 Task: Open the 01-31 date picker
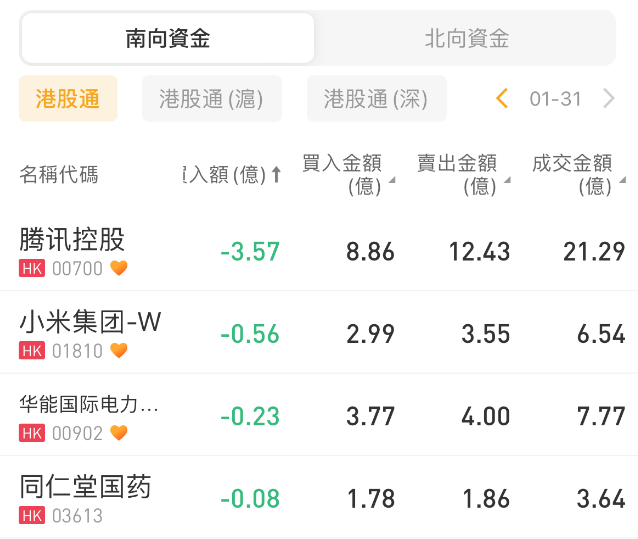(x=555, y=99)
